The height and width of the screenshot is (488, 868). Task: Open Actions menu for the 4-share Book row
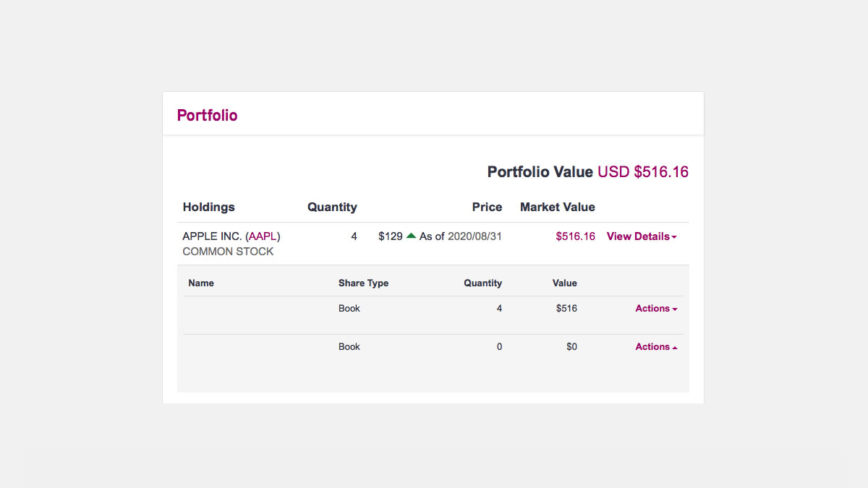[656, 309]
